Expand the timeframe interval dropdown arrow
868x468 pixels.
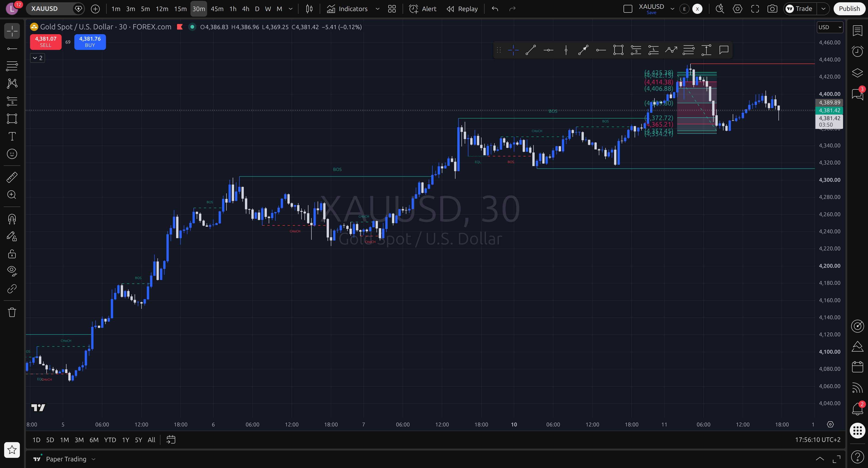click(290, 9)
